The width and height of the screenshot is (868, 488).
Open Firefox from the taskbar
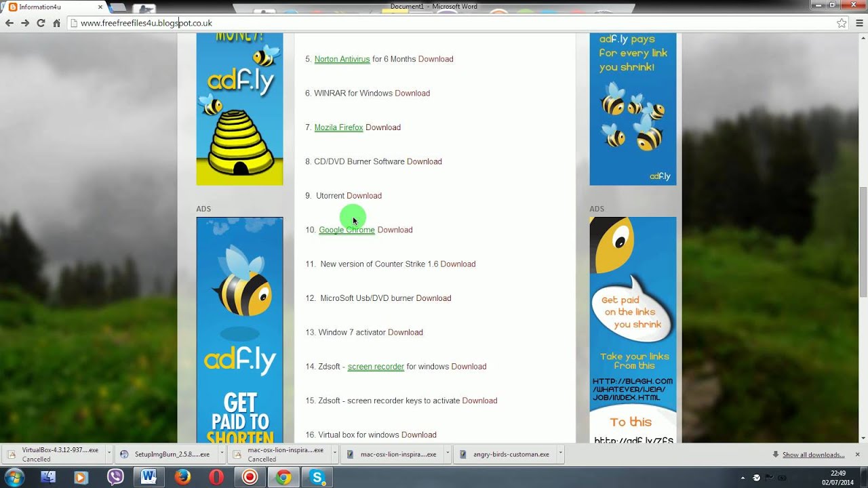point(182,477)
